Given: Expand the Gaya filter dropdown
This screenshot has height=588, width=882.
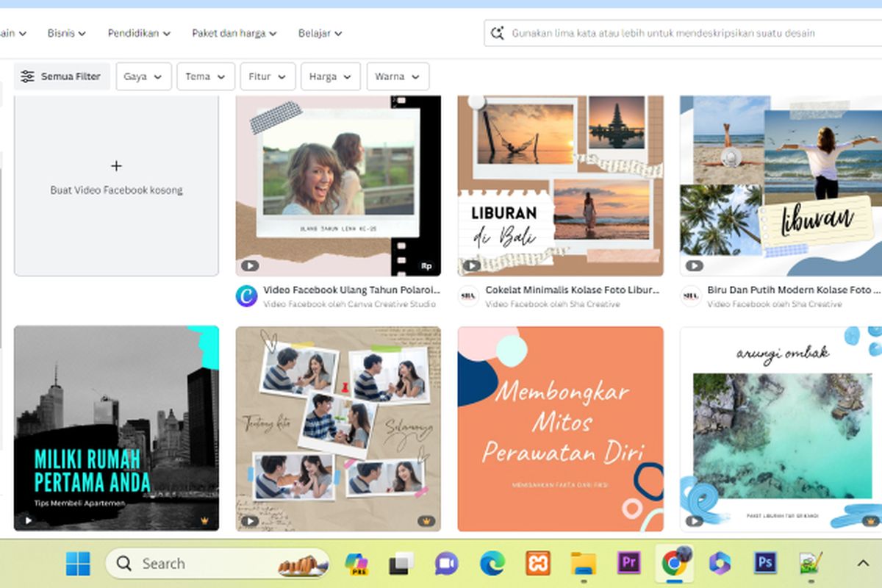Looking at the screenshot, I should tap(143, 76).
